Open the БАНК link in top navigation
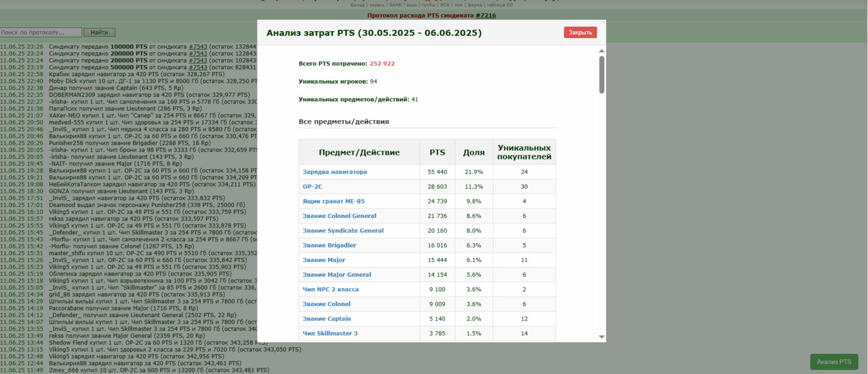868x374 pixels. (395, 5)
